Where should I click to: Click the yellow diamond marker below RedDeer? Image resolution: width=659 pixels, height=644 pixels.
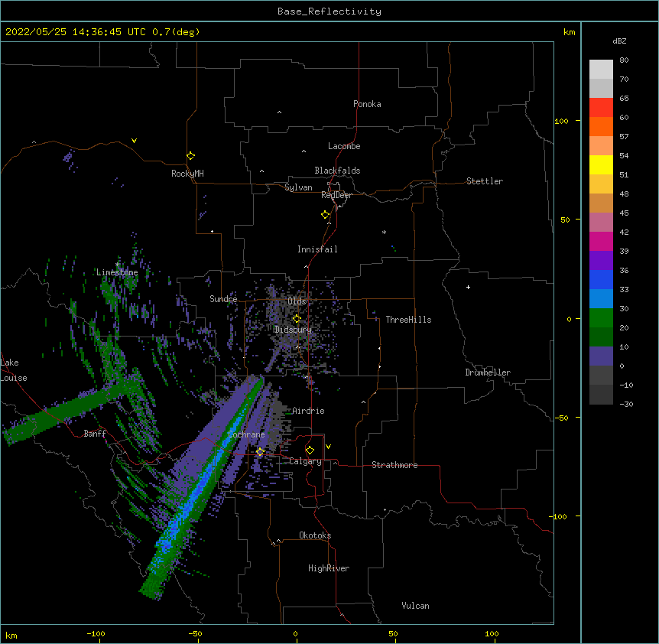tap(326, 215)
